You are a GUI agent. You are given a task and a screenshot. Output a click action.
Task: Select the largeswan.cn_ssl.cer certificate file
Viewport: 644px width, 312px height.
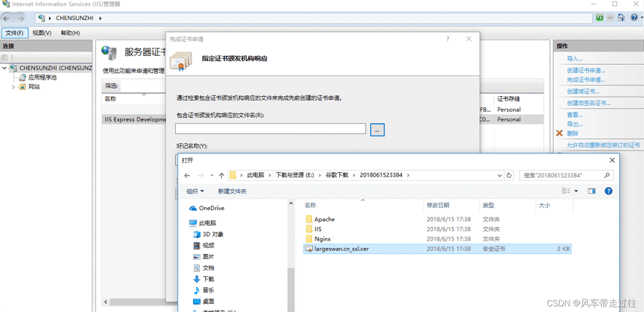click(438, 249)
